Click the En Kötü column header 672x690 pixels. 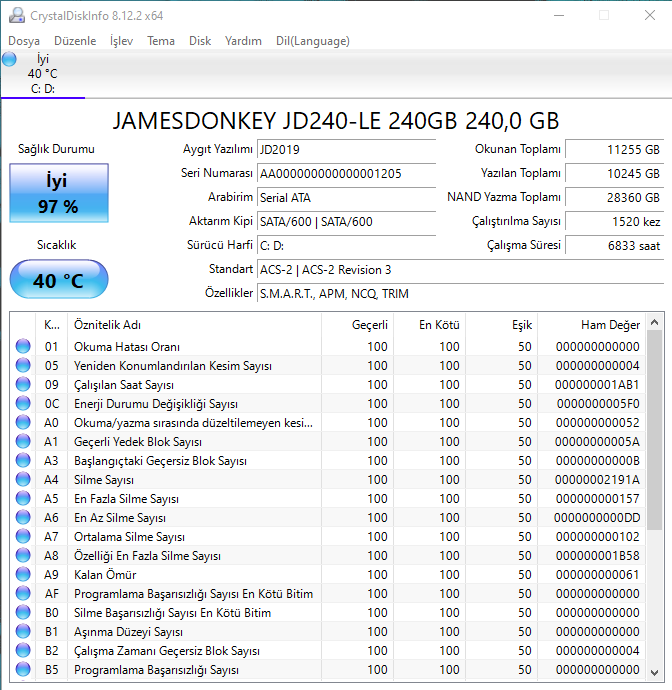pos(430,325)
